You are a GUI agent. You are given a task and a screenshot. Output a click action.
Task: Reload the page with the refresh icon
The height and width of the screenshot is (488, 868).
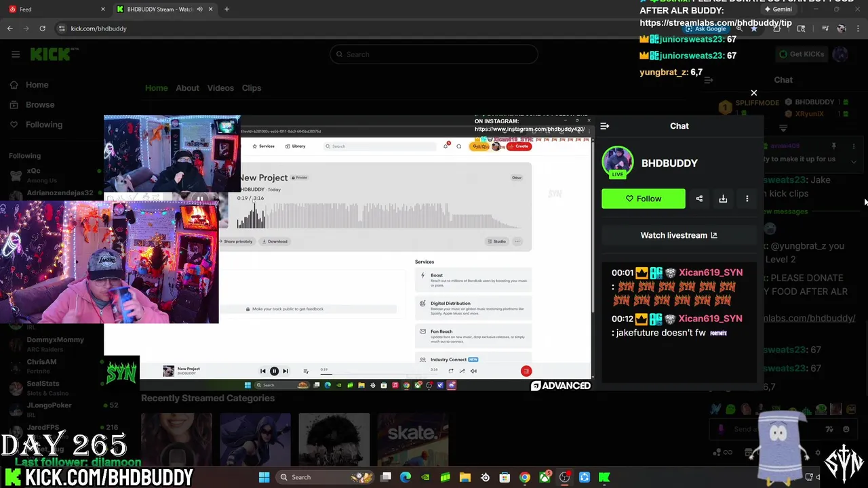42,28
